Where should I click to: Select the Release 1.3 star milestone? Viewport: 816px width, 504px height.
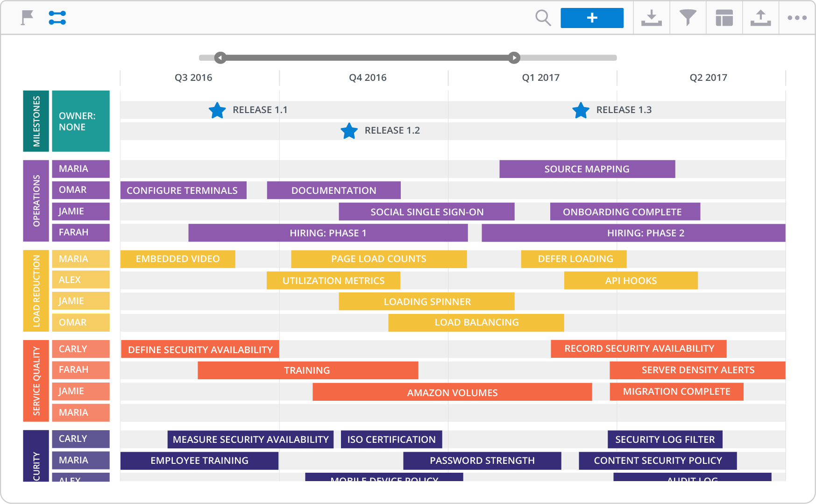point(581,110)
